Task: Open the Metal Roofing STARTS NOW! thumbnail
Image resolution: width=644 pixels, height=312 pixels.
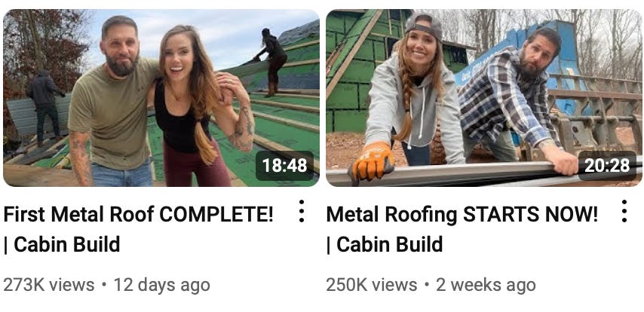Action: [x=484, y=98]
